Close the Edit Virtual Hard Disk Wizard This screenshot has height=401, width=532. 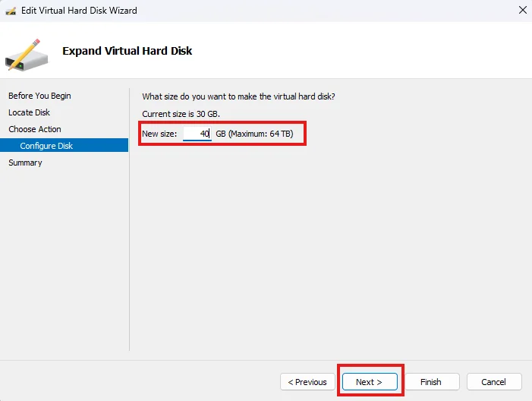pos(522,10)
